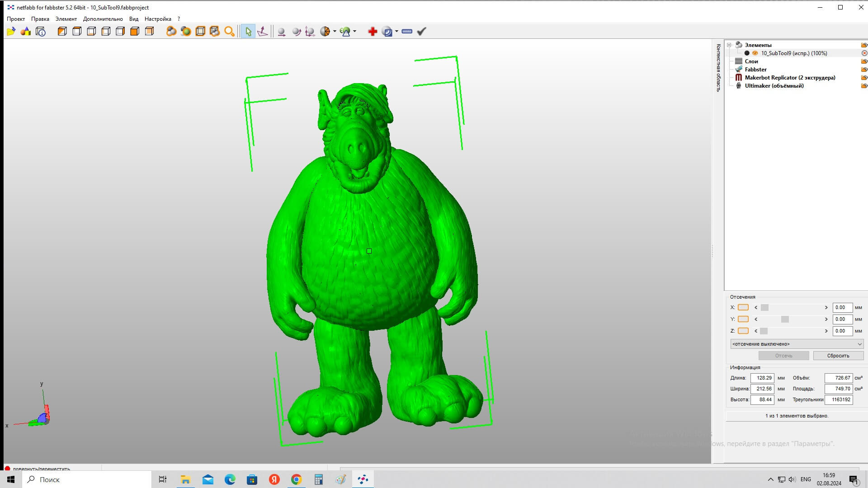Click the green arrow selection mode tool

(248, 31)
